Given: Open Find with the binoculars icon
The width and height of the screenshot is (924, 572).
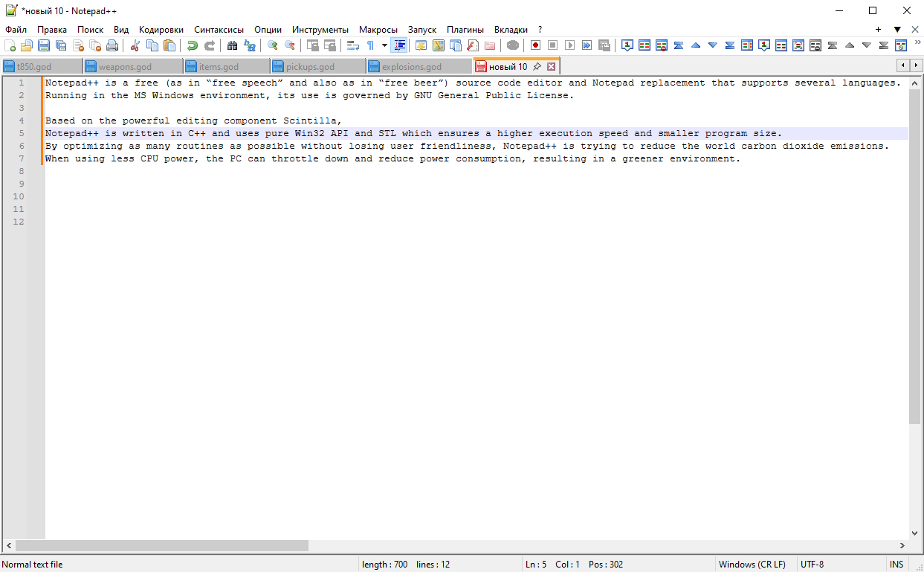Looking at the screenshot, I should pyautogui.click(x=233, y=45).
